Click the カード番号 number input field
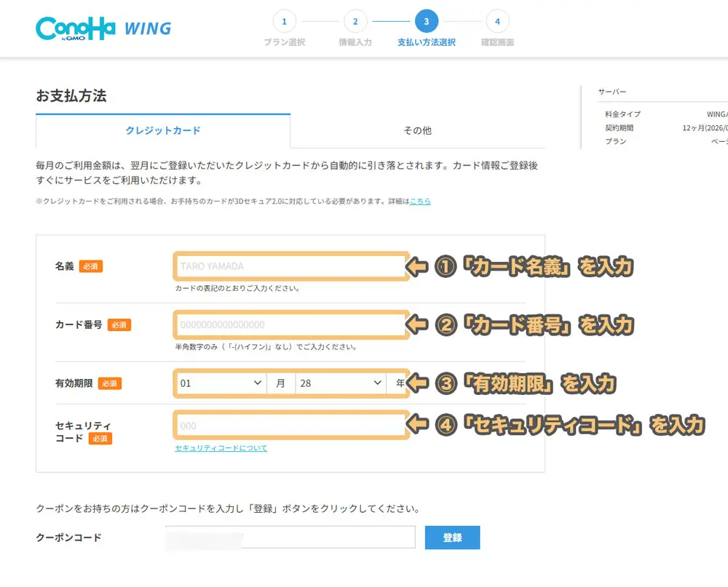Image resolution: width=728 pixels, height=587 pixels. click(290, 324)
